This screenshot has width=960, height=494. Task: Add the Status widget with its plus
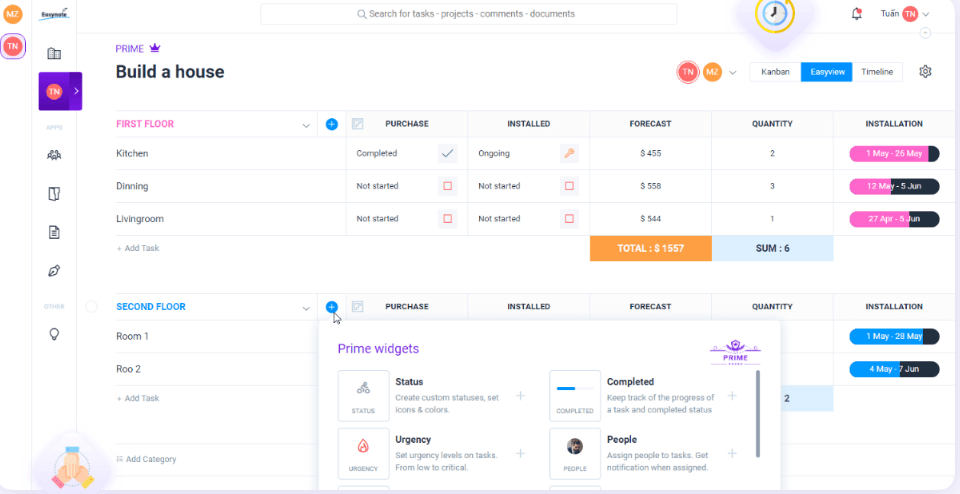pos(520,395)
